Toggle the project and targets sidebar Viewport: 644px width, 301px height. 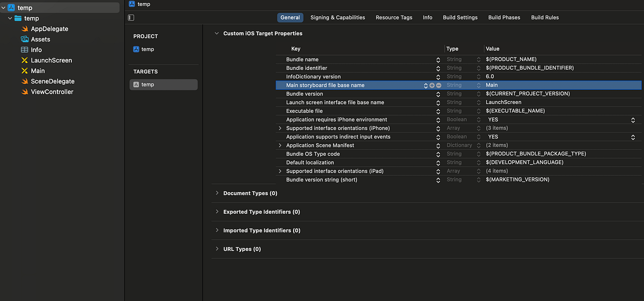point(131,18)
